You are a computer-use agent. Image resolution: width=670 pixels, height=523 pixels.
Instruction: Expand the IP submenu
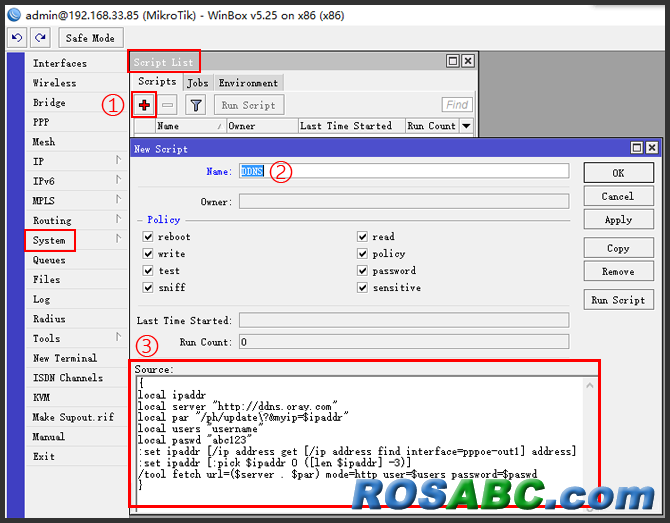118,160
